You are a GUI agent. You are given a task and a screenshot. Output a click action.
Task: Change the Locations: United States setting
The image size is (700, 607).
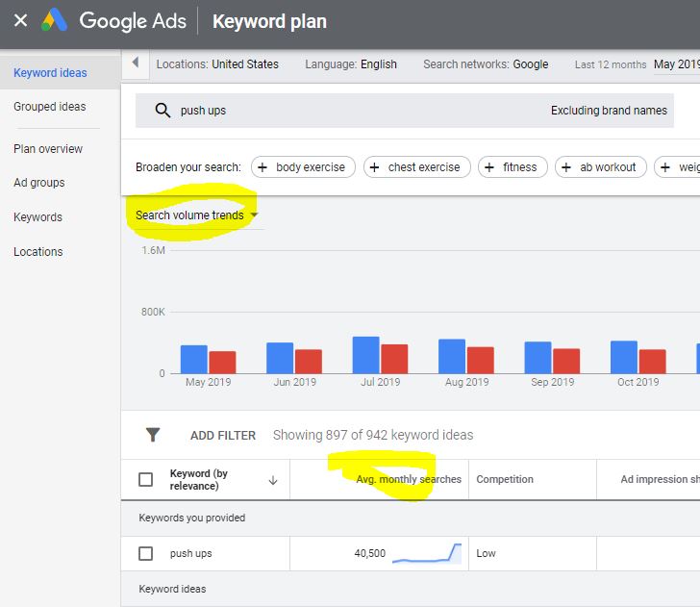pyautogui.click(x=217, y=64)
